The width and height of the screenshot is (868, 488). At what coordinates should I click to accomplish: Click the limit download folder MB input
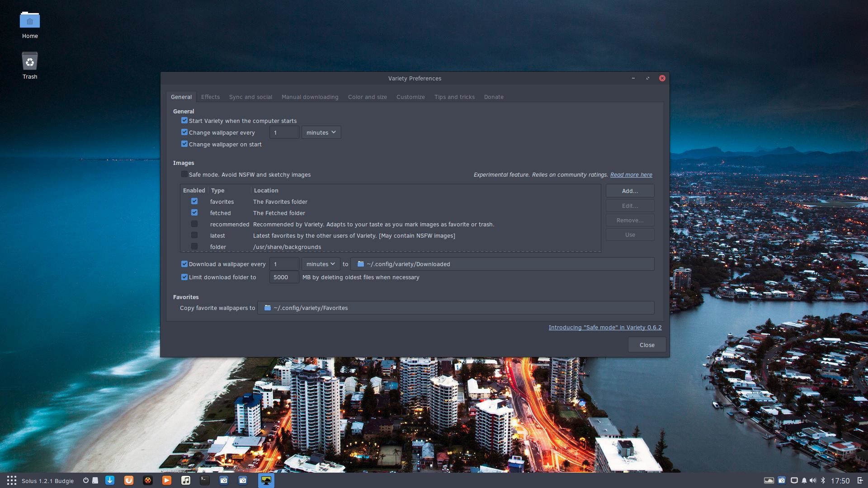280,277
